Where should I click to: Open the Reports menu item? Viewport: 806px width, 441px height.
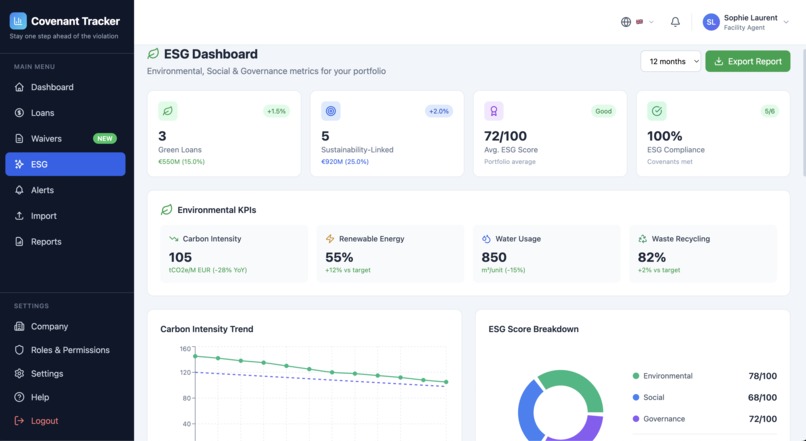coord(65,242)
